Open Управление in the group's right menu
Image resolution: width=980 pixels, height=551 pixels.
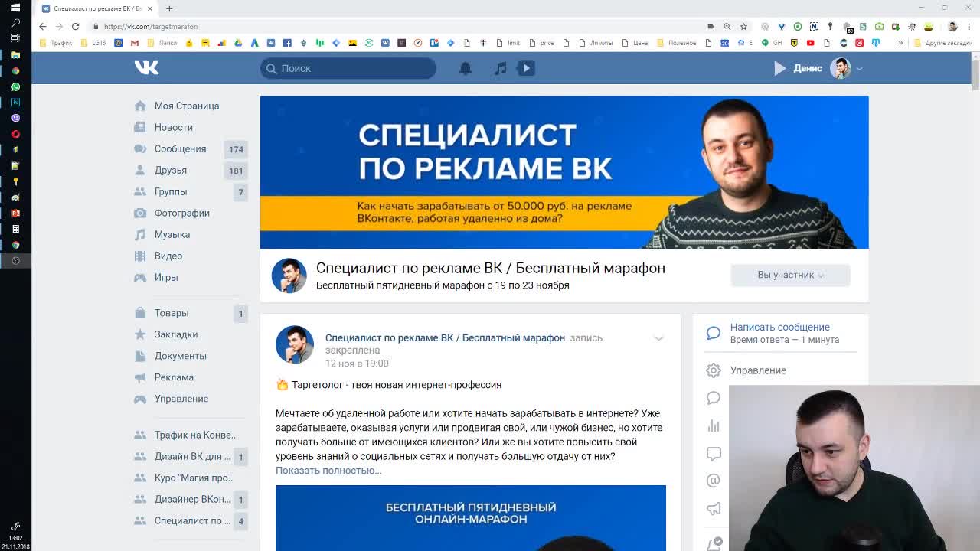(758, 370)
